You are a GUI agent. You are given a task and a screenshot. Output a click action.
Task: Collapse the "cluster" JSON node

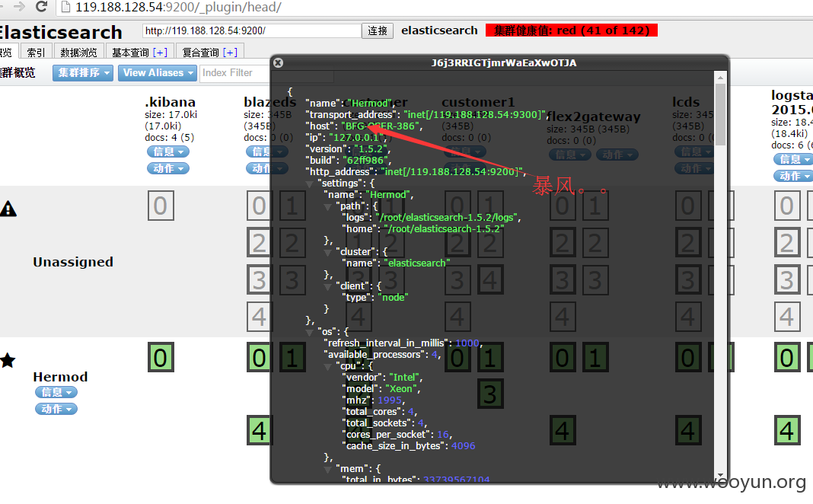327,253
